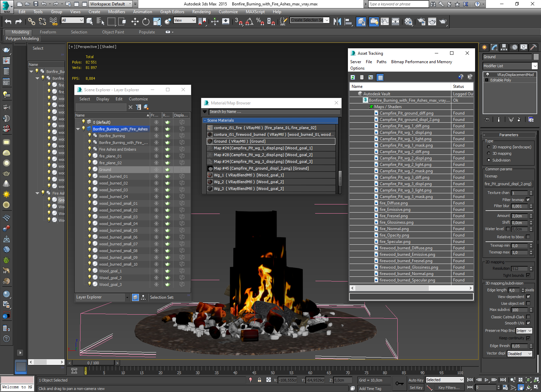Image resolution: width=541 pixels, height=392 pixels.
Task: Click the Add Time Tag area
Action: (370, 389)
